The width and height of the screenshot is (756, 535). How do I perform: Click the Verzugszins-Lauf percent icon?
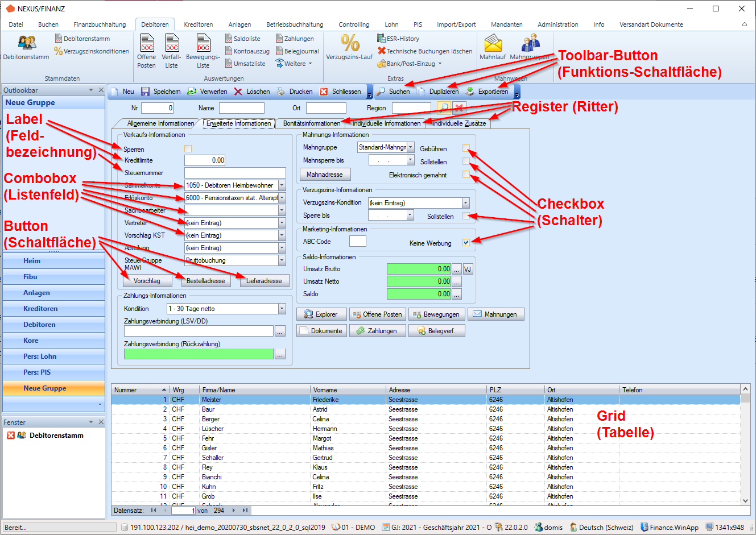350,43
